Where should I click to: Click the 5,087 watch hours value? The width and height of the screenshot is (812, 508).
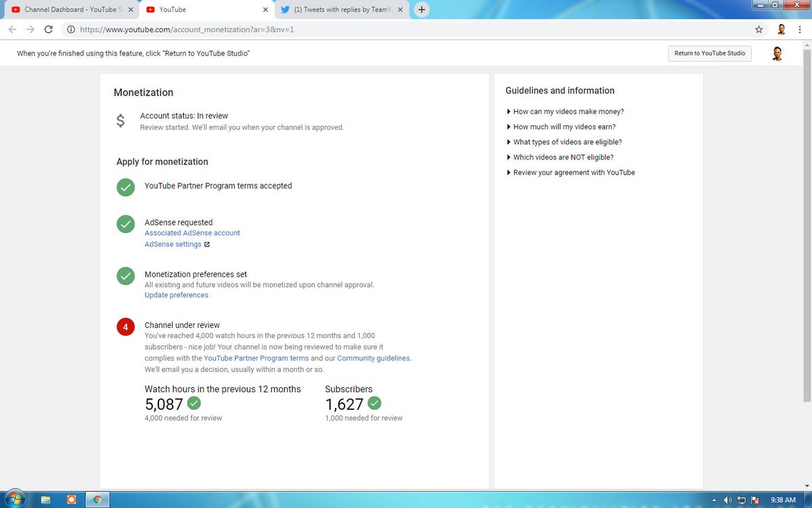164,404
